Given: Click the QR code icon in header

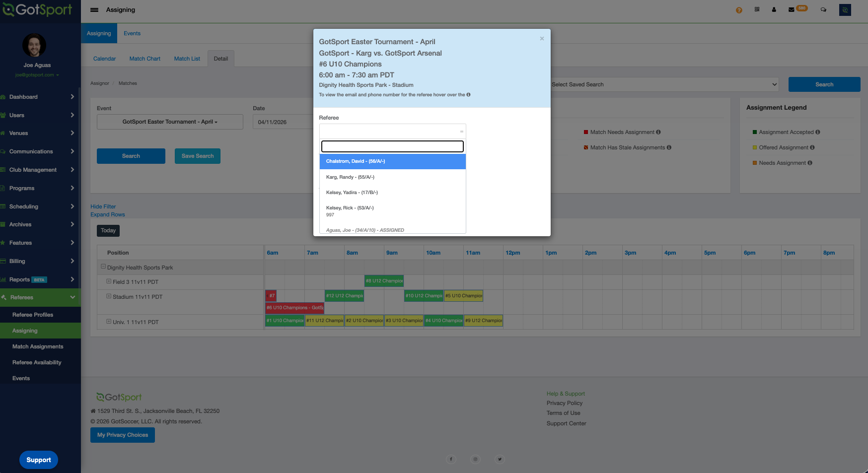Looking at the screenshot, I should pyautogui.click(x=757, y=9).
